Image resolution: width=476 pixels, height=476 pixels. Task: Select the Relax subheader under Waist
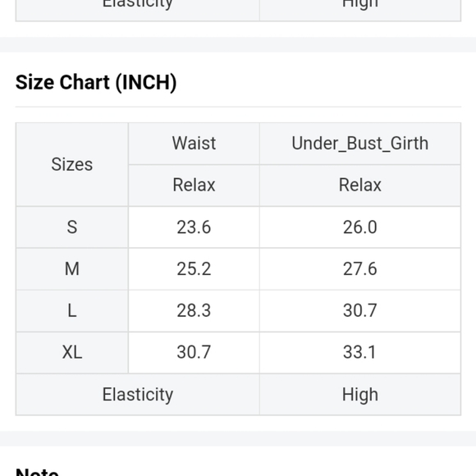click(194, 185)
